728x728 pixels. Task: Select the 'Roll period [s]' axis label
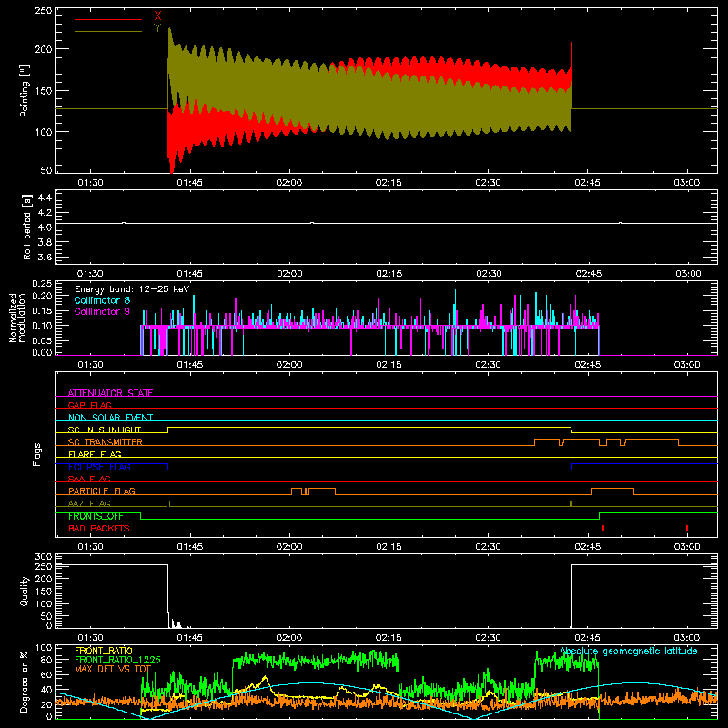tap(27, 227)
